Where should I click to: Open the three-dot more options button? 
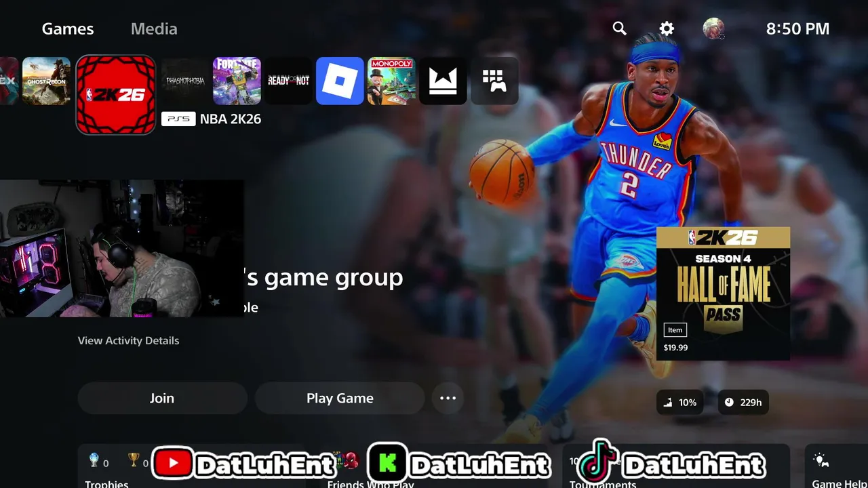click(x=448, y=398)
